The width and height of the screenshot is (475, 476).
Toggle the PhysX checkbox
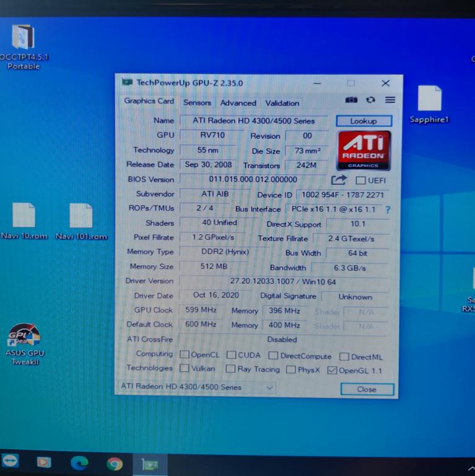[x=291, y=369]
